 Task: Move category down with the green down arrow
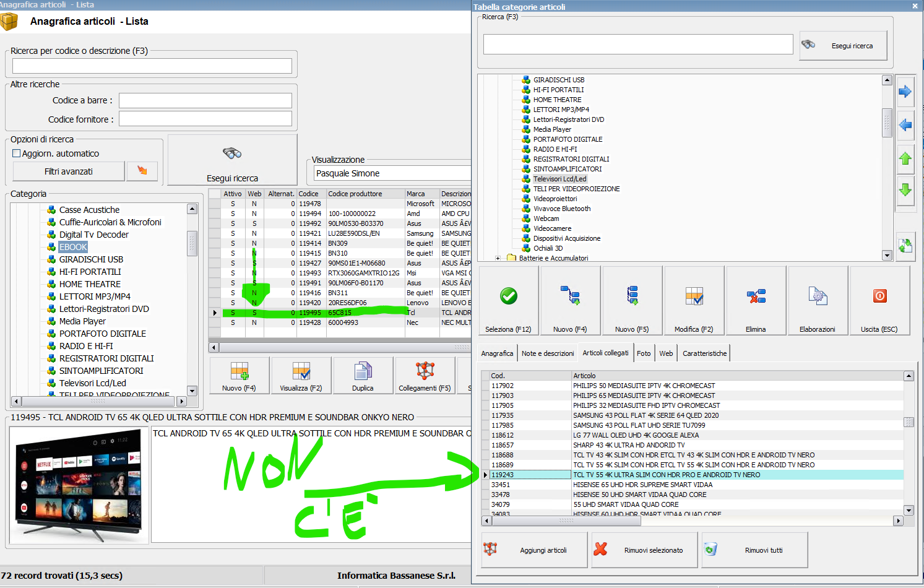click(905, 190)
